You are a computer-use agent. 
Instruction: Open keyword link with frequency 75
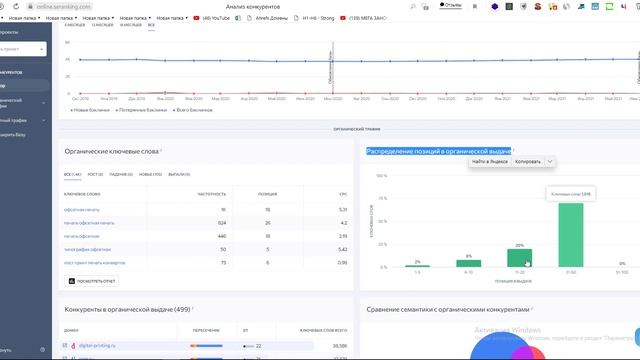tap(95, 263)
